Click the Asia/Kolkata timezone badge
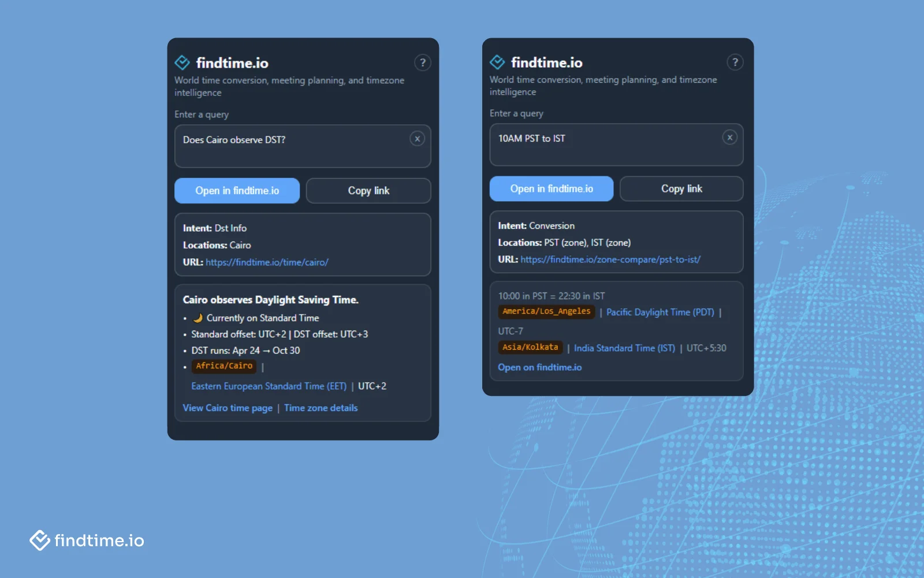Image resolution: width=924 pixels, height=578 pixels. tap(530, 347)
